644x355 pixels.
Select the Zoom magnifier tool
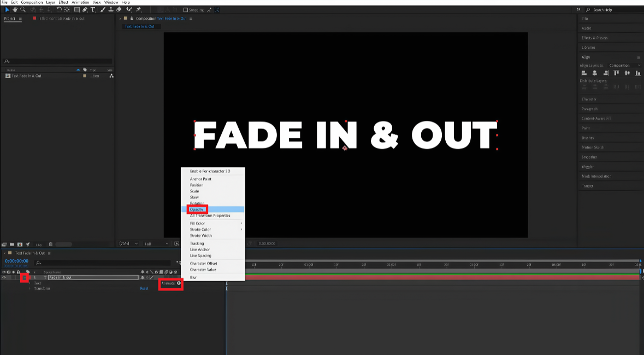coord(23,9)
